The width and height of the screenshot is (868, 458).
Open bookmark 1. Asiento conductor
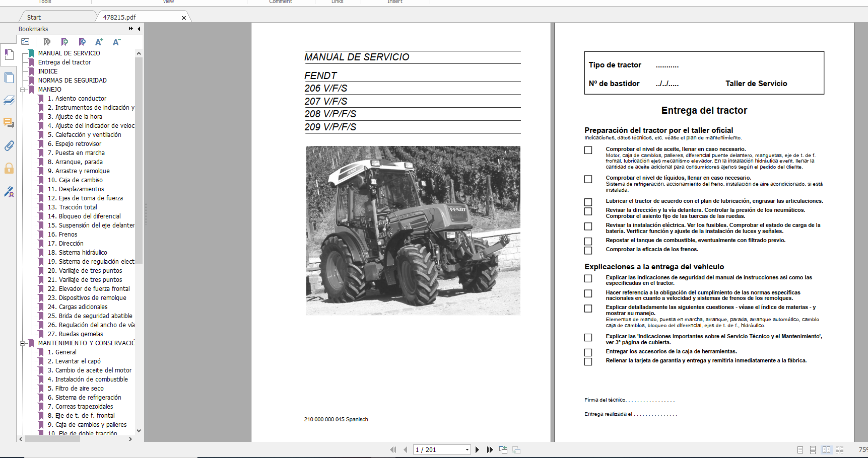pos(77,99)
